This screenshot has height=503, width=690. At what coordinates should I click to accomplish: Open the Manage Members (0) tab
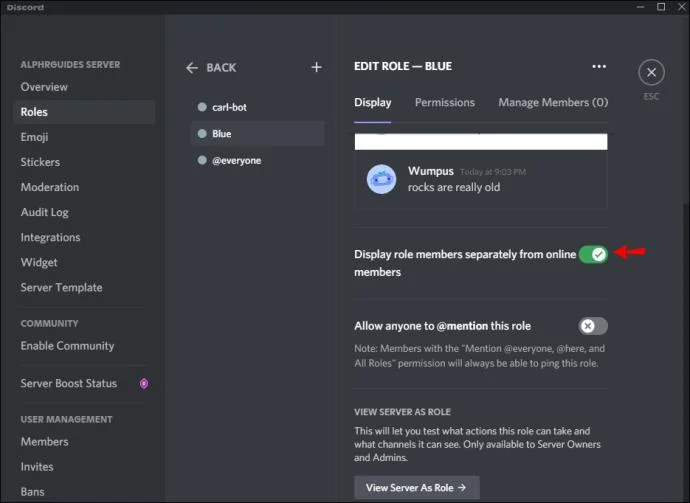tap(553, 103)
